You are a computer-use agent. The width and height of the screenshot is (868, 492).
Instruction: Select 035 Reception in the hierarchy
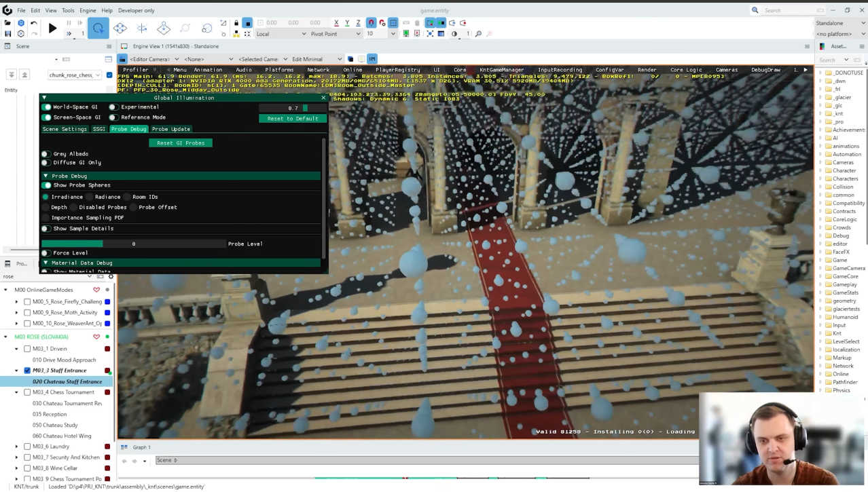click(x=50, y=414)
